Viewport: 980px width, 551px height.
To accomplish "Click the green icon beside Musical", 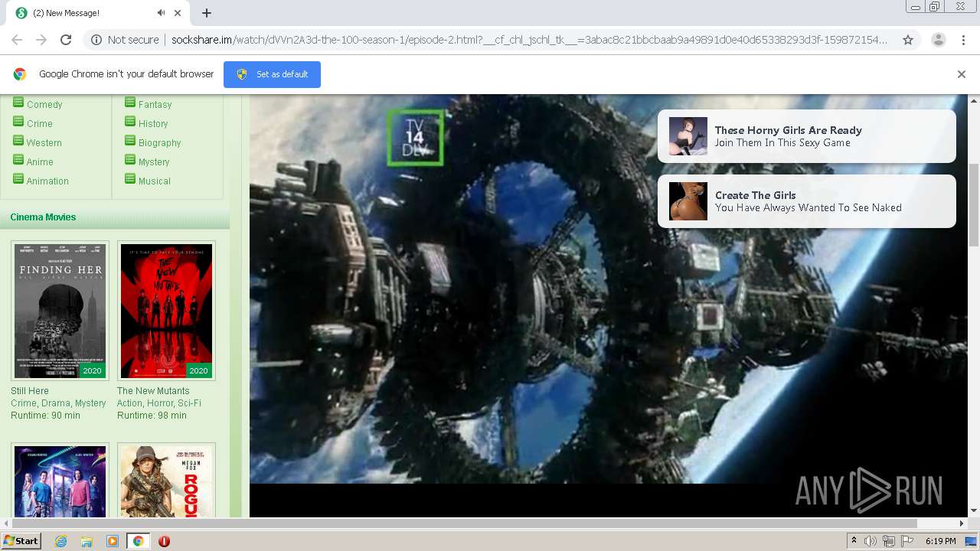I will [130, 178].
